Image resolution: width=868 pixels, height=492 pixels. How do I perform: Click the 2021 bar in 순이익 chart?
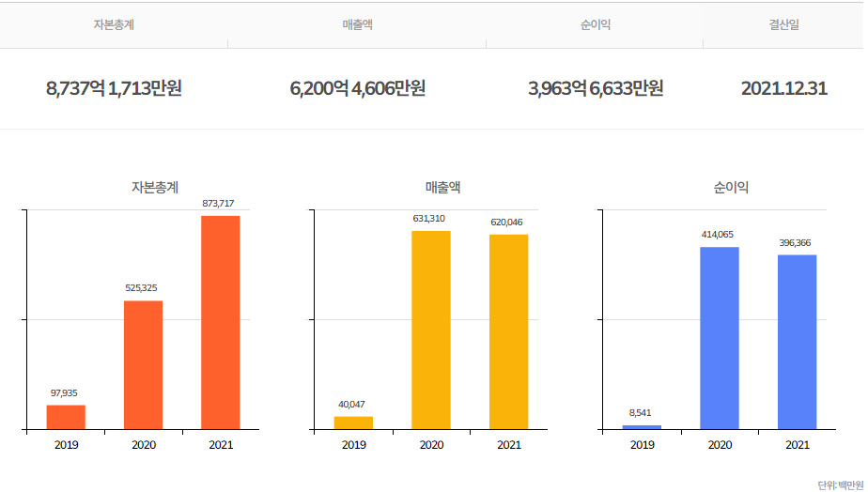pyautogui.click(x=798, y=342)
